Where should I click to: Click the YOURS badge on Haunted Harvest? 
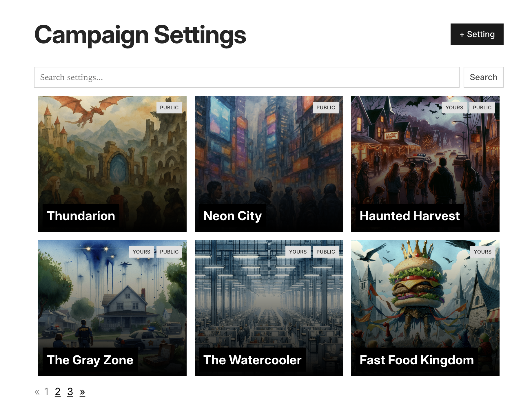[454, 107]
